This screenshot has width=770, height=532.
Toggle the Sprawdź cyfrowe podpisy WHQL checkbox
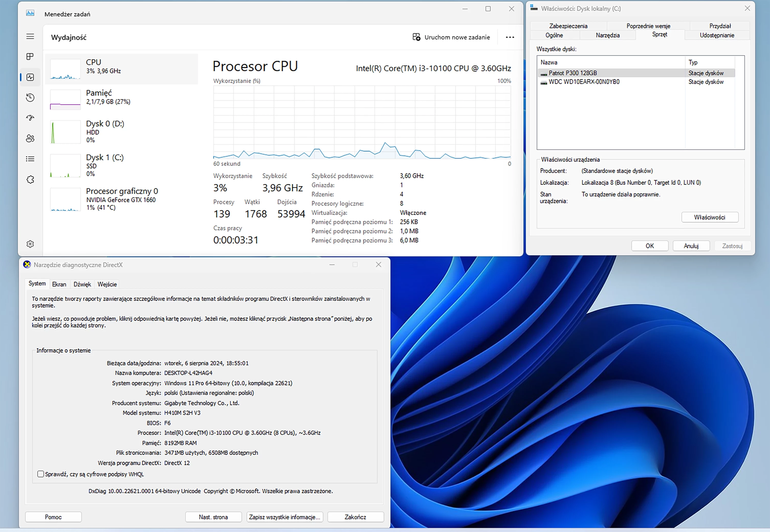pyautogui.click(x=41, y=474)
